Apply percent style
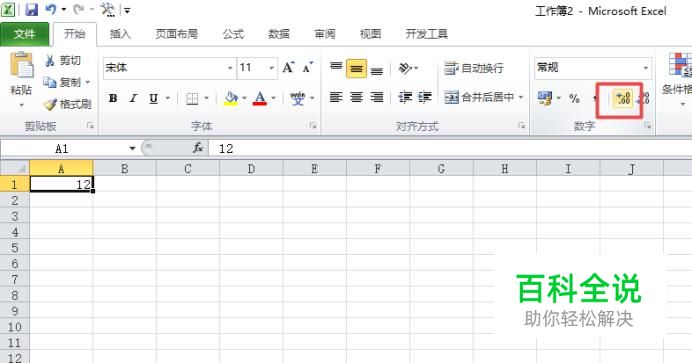 pyautogui.click(x=574, y=98)
